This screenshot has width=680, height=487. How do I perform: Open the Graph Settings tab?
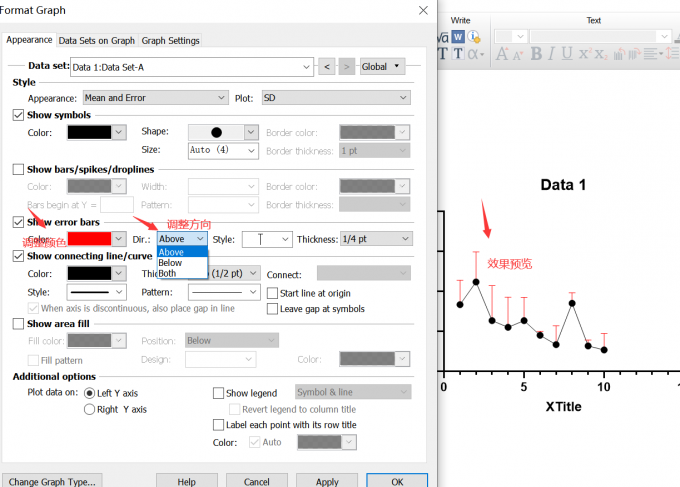(x=170, y=40)
